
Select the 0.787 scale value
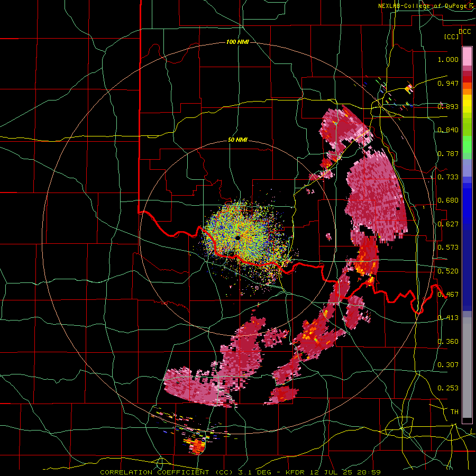pos(448,153)
